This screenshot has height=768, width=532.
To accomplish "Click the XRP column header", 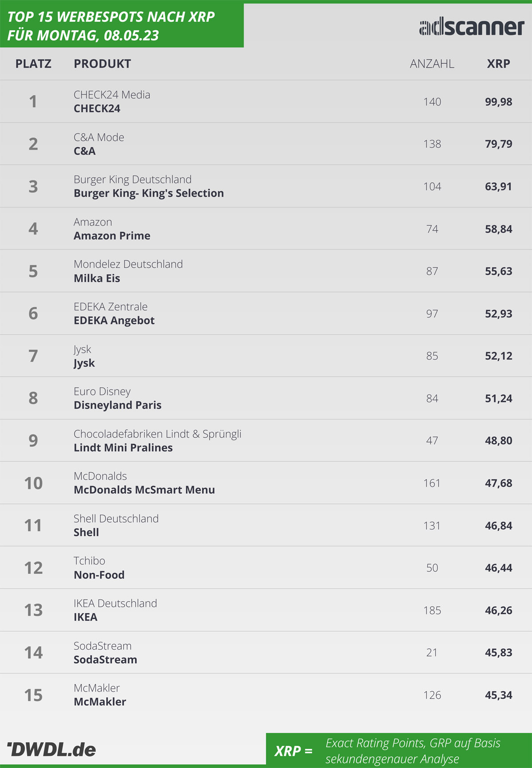I will (498, 64).
